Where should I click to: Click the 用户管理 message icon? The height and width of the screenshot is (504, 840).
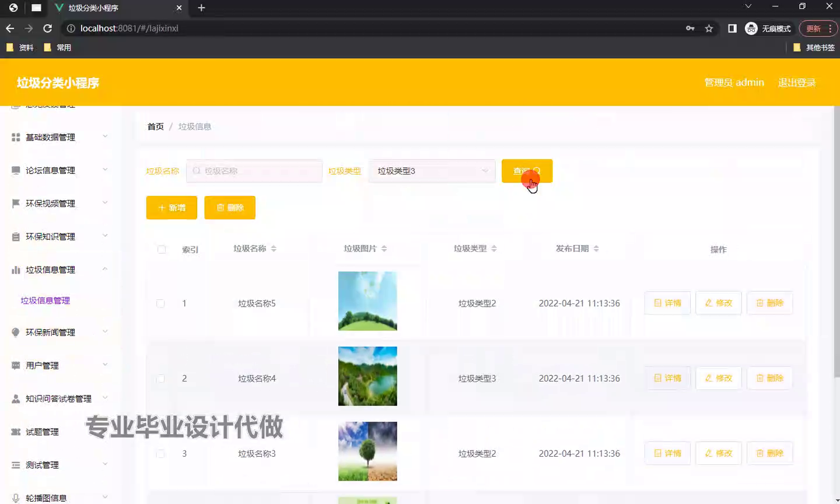[x=16, y=366]
